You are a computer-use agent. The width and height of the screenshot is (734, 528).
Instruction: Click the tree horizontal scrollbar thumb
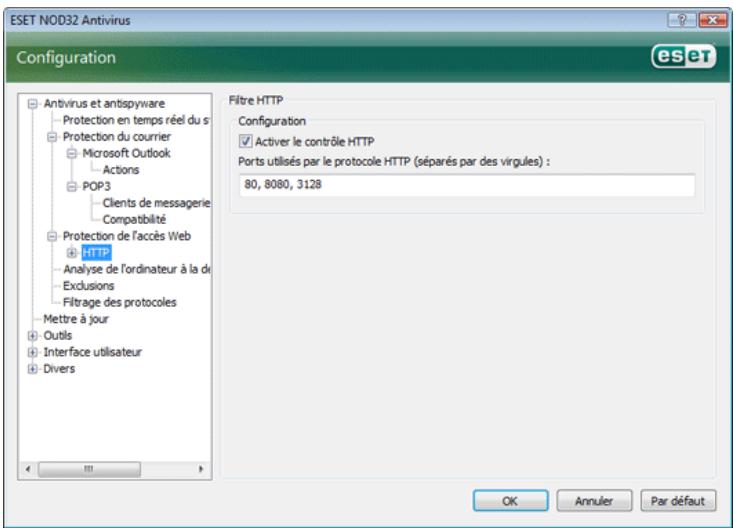click(x=89, y=469)
